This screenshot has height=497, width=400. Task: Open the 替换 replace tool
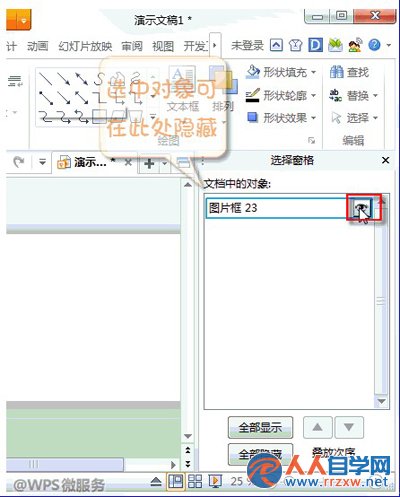[353, 96]
